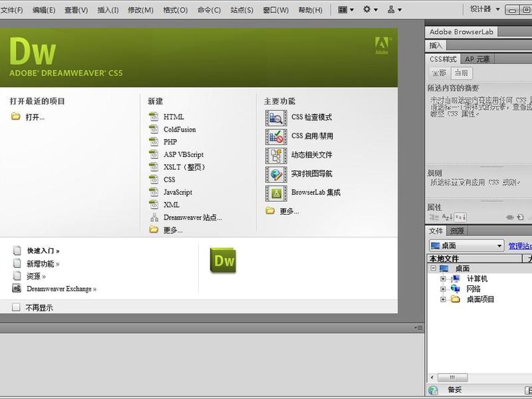
Task: Switch CSS panel to 当前 mode
Action: tap(462, 73)
